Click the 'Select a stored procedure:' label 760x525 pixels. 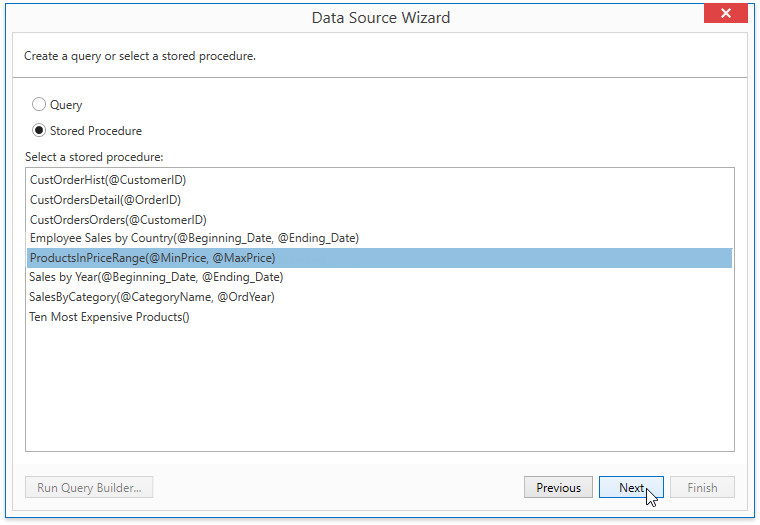pos(95,157)
